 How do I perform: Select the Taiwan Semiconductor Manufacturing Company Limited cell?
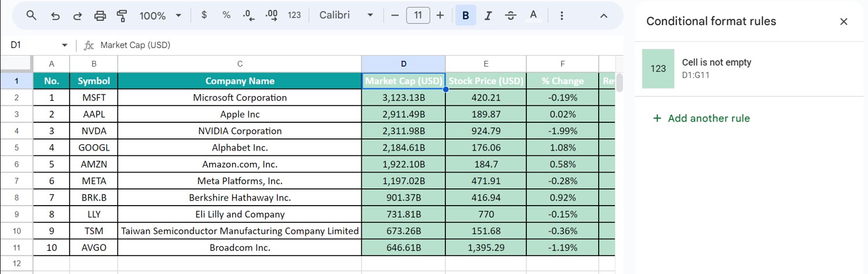click(x=240, y=231)
